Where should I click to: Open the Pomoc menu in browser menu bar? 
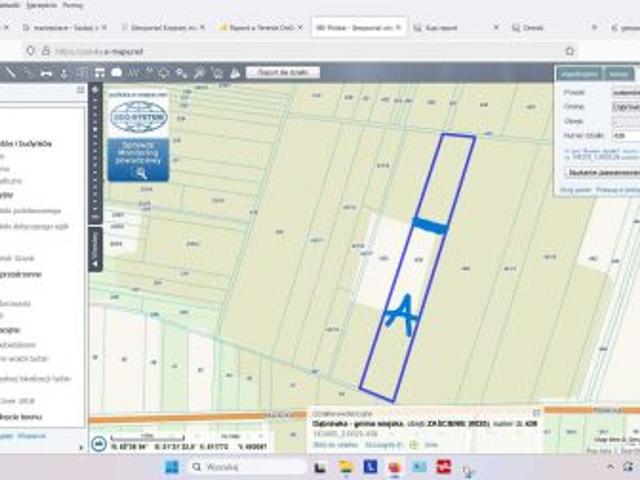73,5
